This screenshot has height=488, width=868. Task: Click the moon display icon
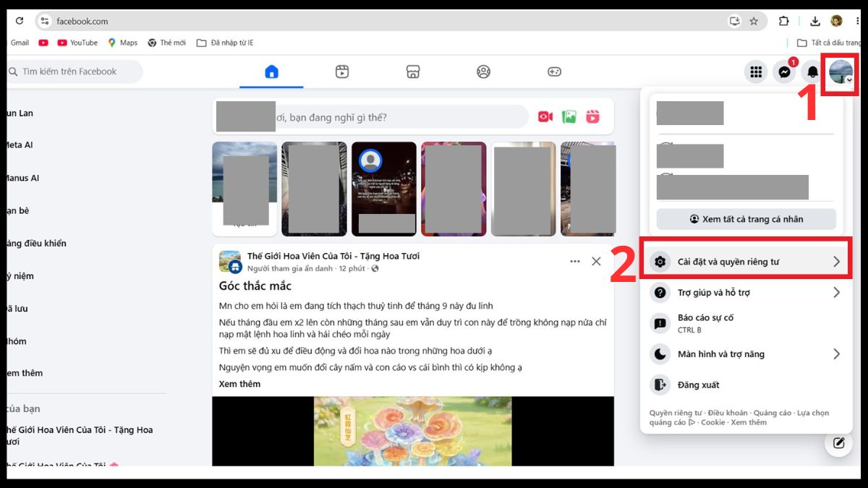pyautogui.click(x=660, y=354)
